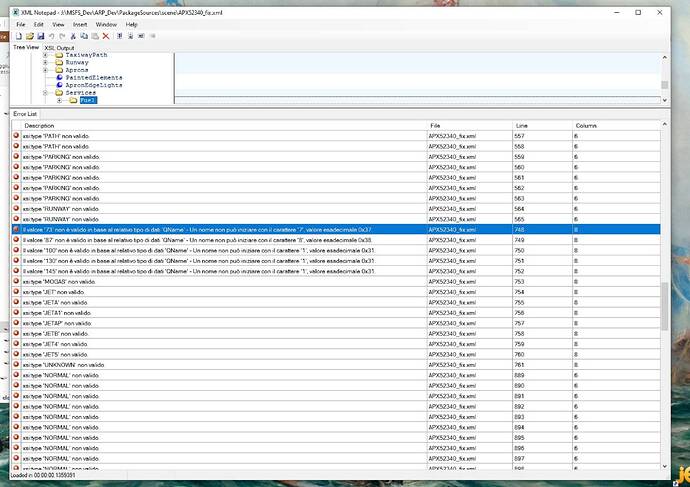This screenshot has width=690, height=487.
Task: Click the XML Notepad title bar app icon
Action: 16,12
